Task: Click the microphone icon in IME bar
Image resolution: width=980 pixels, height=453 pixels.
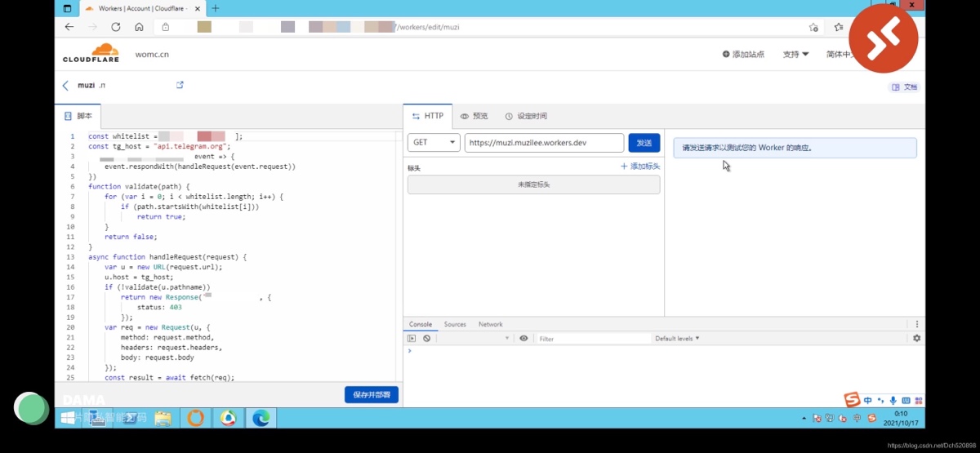Action: point(893,401)
